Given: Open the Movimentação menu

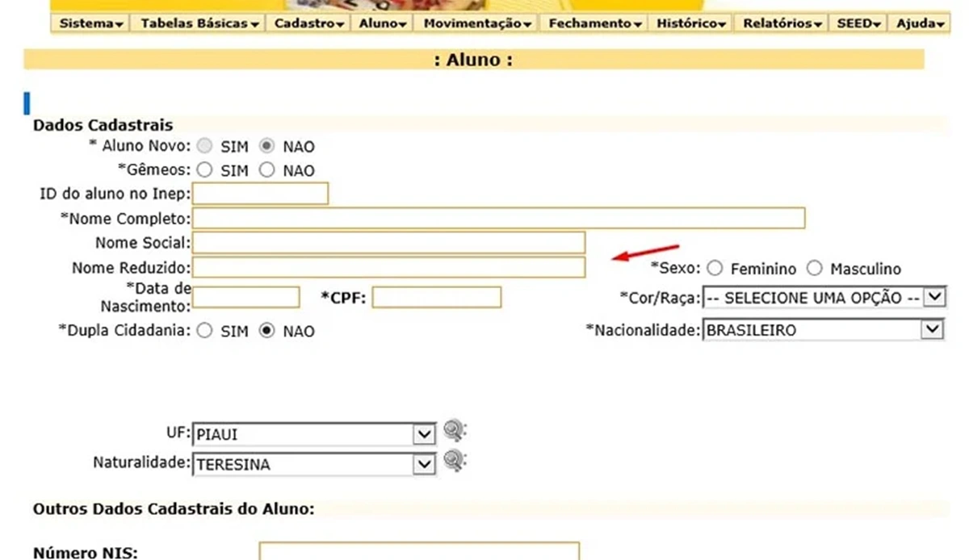Looking at the screenshot, I should pyautogui.click(x=477, y=23).
